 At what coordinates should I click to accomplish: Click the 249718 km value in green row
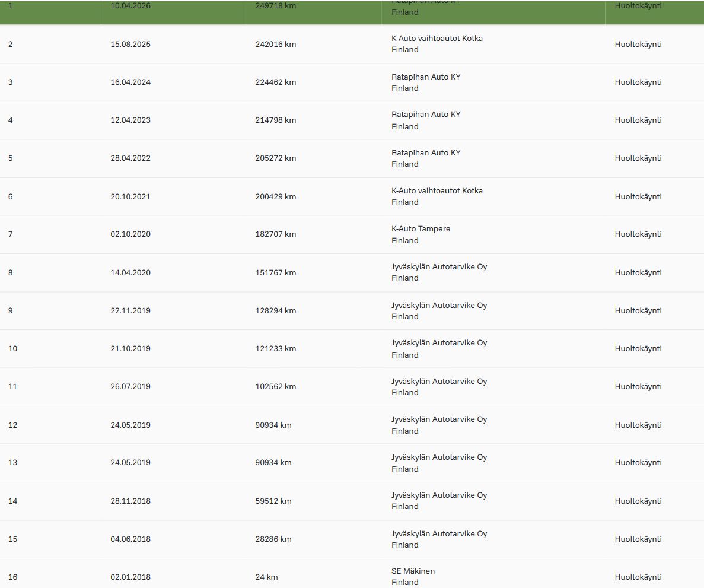(x=276, y=5)
